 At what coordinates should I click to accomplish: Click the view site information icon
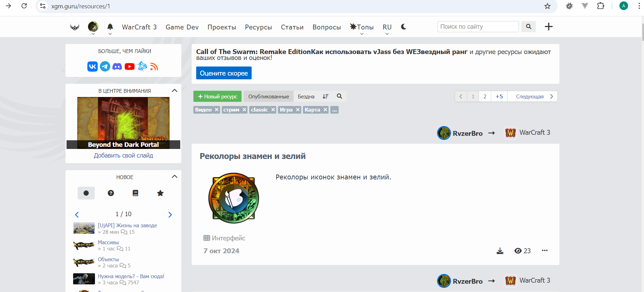point(43,6)
